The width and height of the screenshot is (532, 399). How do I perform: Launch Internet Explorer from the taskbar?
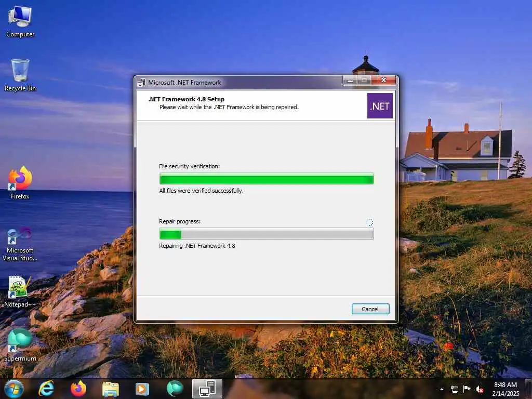(x=46, y=389)
